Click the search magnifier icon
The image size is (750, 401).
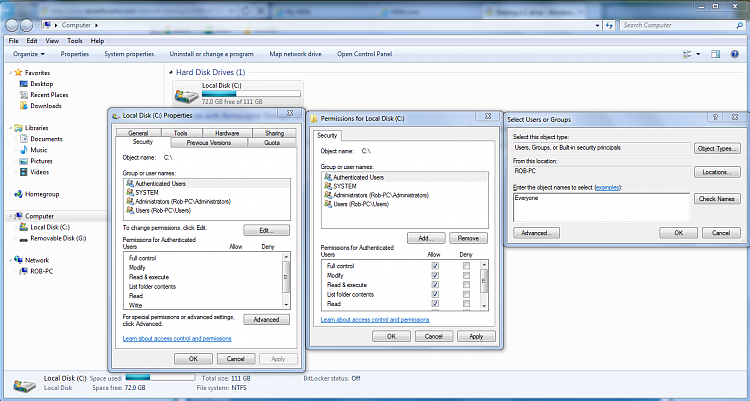[x=739, y=25]
